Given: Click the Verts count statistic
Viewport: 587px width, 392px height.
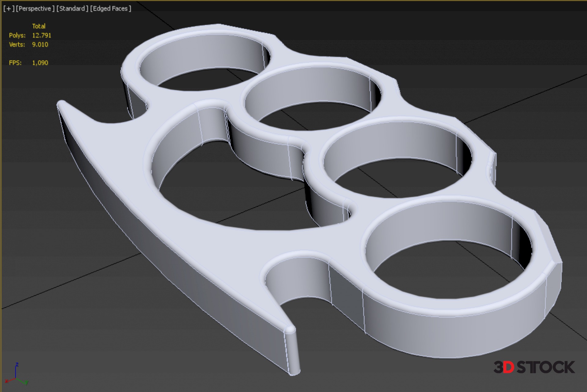Looking at the screenshot, I should (40, 45).
